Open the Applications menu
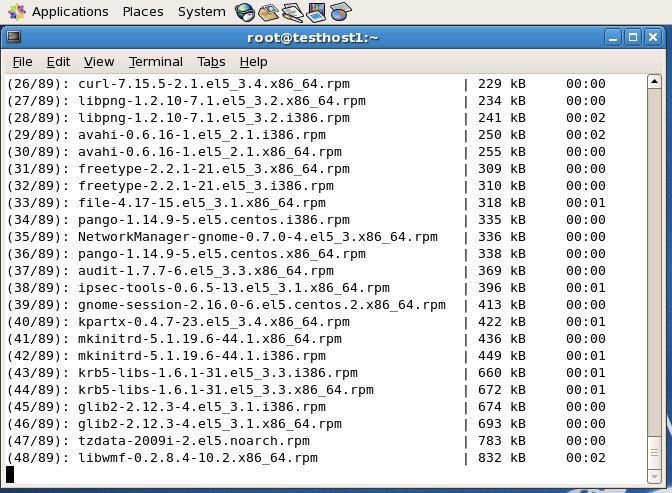 tap(69, 12)
